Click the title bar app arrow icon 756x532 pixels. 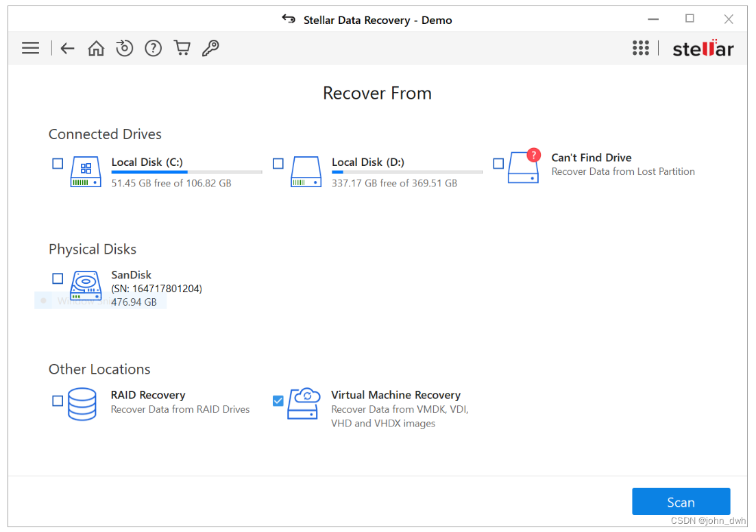[x=289, y=19]
